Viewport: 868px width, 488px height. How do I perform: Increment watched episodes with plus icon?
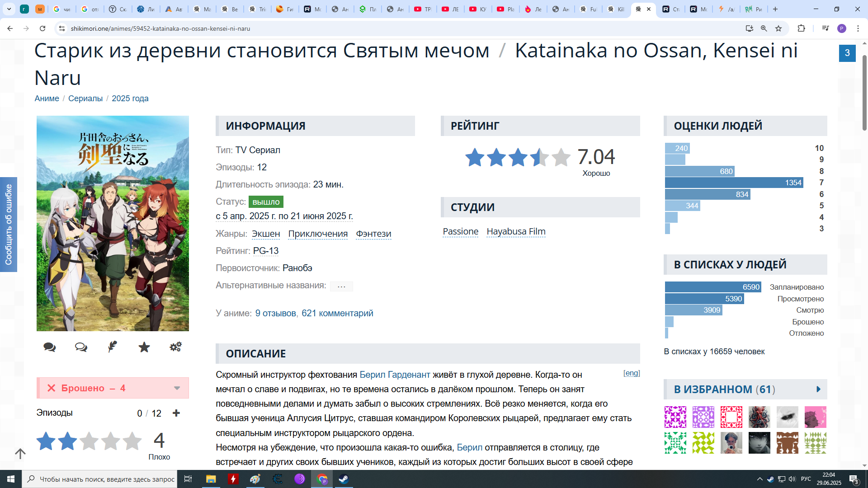pyautogui.click(x=176, y=413)
